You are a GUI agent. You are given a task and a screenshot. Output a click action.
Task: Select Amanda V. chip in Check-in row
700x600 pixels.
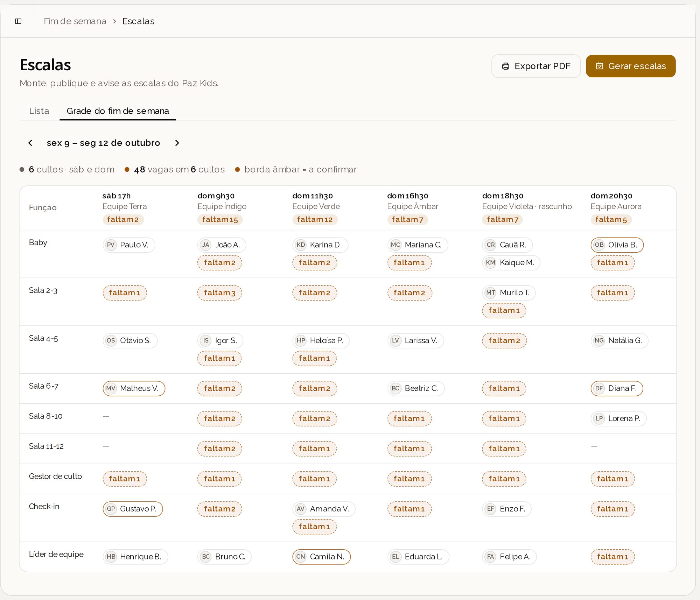point(324,509)
